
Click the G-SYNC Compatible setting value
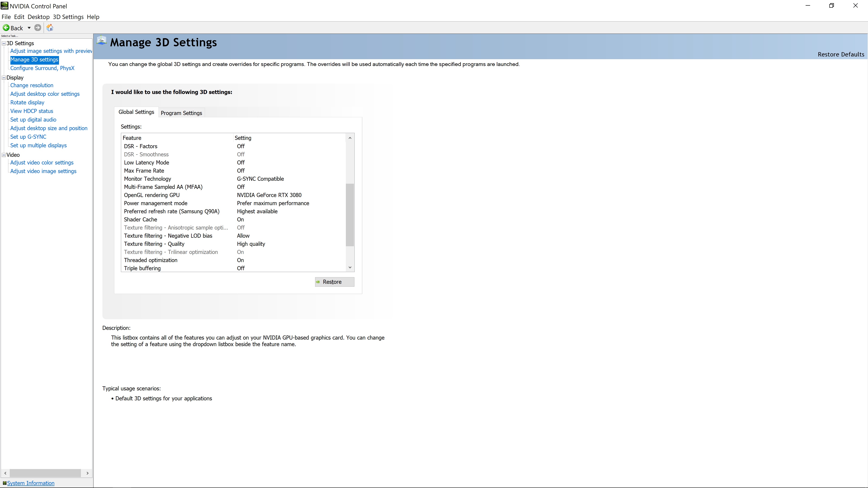coord(260,179)
